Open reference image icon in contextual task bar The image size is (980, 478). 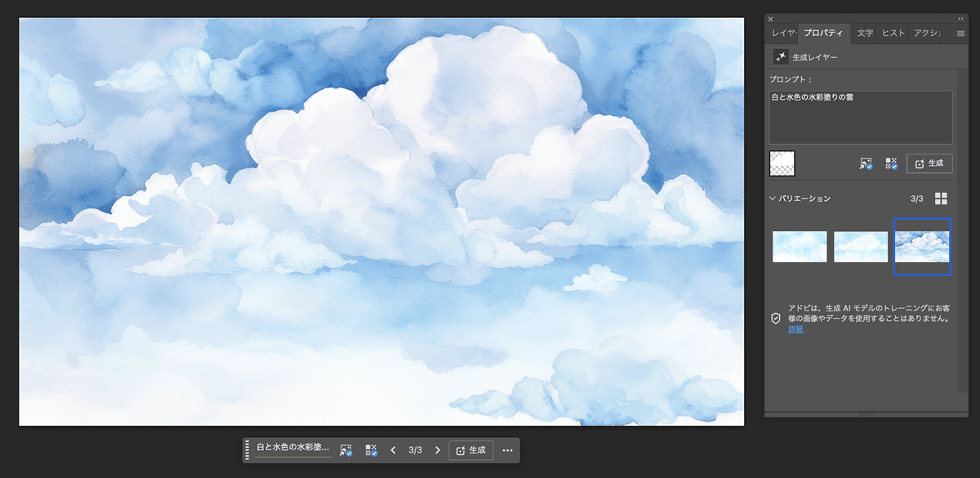point(345,450)
